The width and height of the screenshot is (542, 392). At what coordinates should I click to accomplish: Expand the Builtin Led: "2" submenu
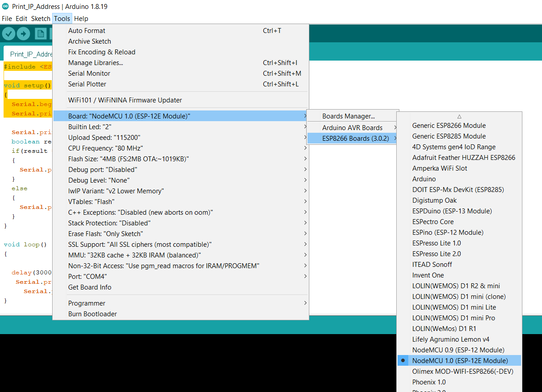(181, 127)
